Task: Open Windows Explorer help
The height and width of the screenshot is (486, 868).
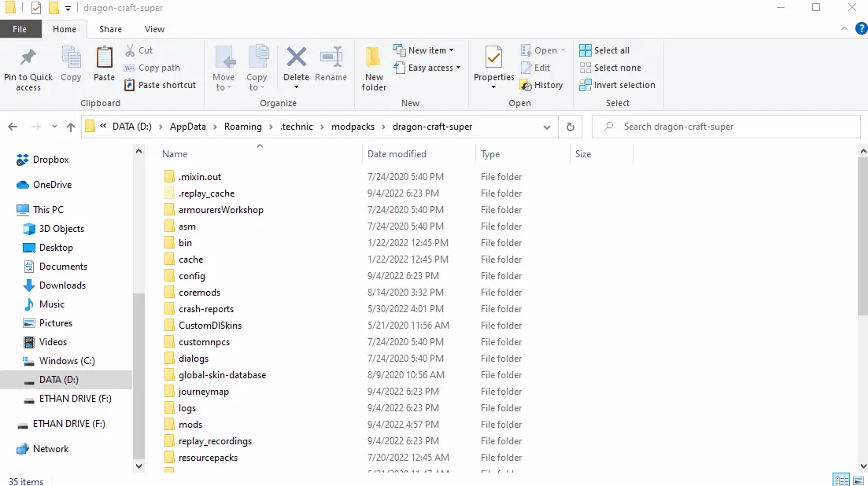Action: click(862, 29)
